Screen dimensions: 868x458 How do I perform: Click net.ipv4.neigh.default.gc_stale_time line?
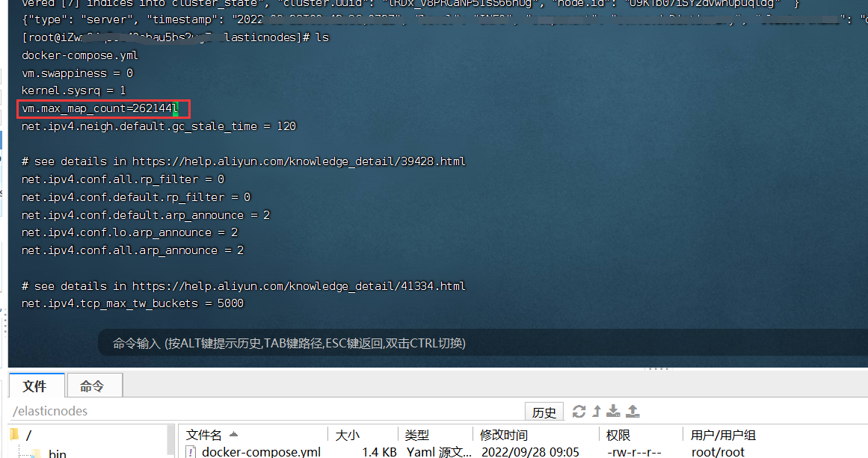tap(159, 126)
